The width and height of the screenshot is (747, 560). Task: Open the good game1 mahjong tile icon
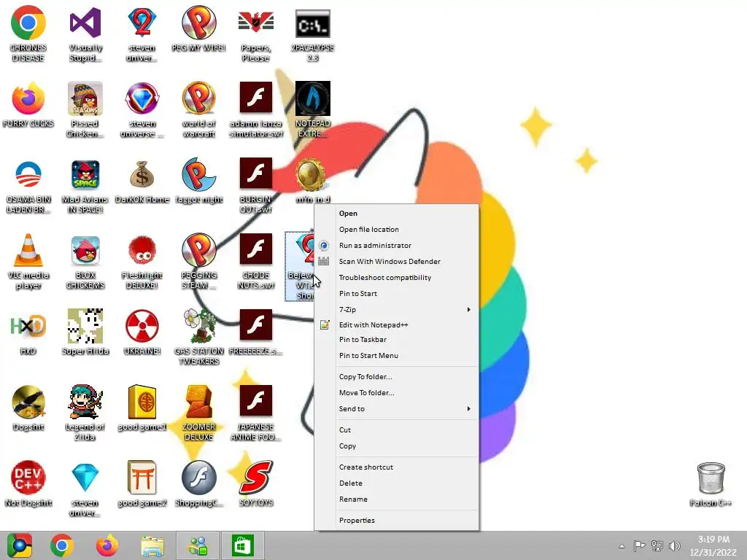point(142,402)
